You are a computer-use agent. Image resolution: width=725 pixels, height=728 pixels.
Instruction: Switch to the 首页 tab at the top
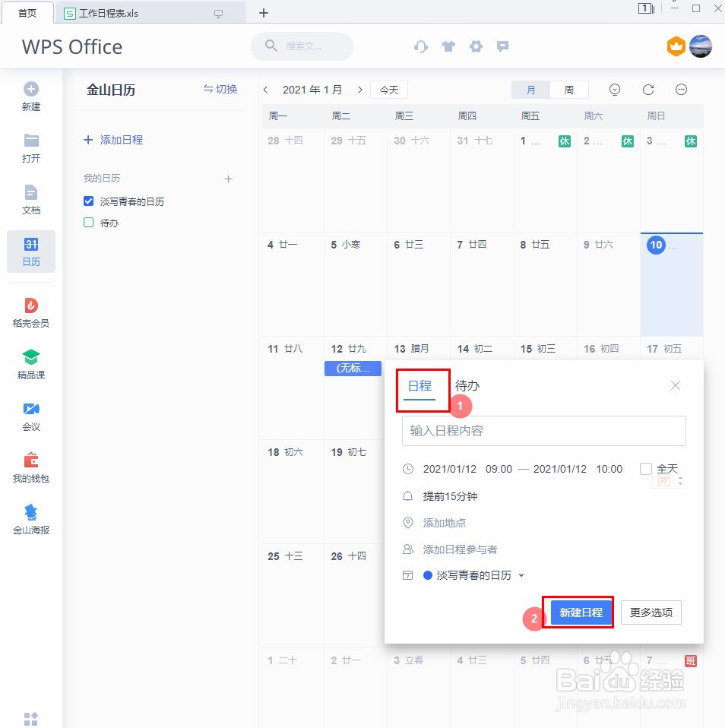point(27,12)
